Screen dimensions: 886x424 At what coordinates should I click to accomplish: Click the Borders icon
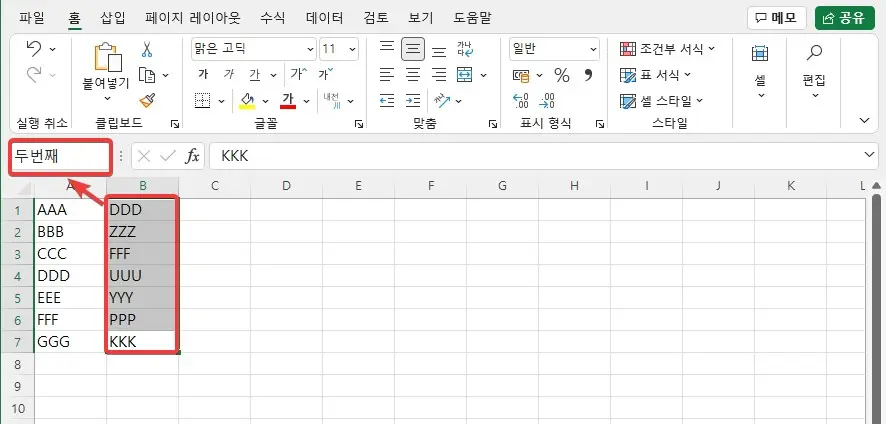[202, 101]
